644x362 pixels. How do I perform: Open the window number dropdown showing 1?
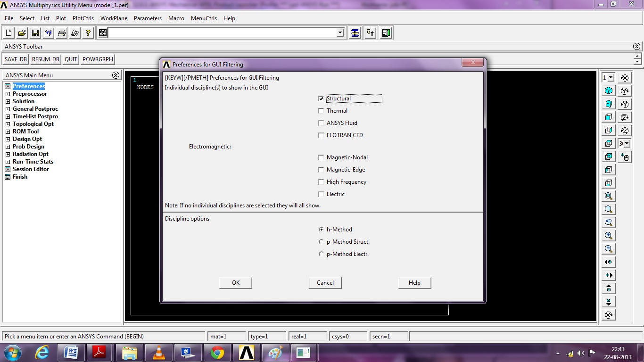pyautogui.click(x=611, y=78)
